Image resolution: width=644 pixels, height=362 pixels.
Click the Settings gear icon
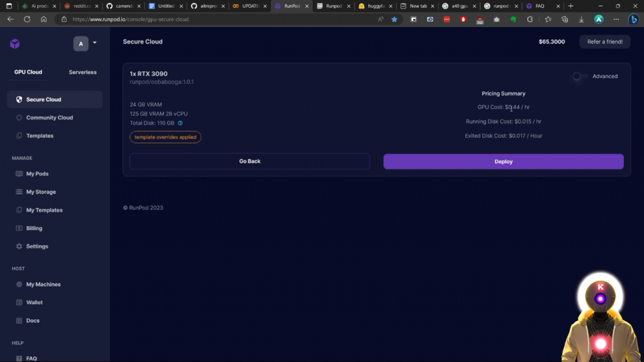pos(19,246)
